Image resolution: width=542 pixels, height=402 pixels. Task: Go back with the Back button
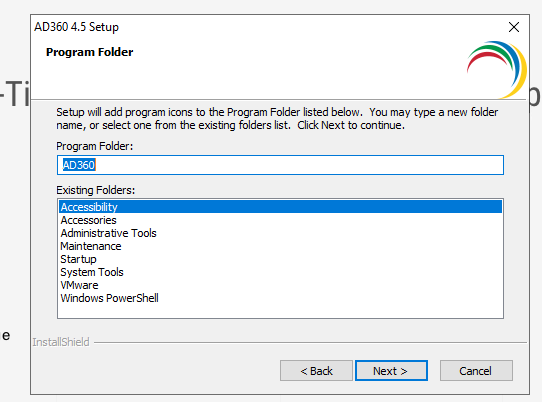[316, 371]
